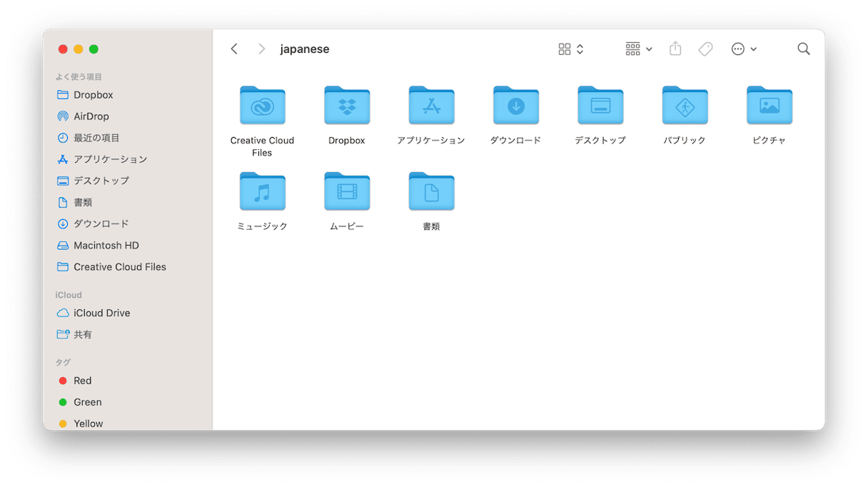Open the ダウンロード folder icon in the grid

[x=515, y=105]
